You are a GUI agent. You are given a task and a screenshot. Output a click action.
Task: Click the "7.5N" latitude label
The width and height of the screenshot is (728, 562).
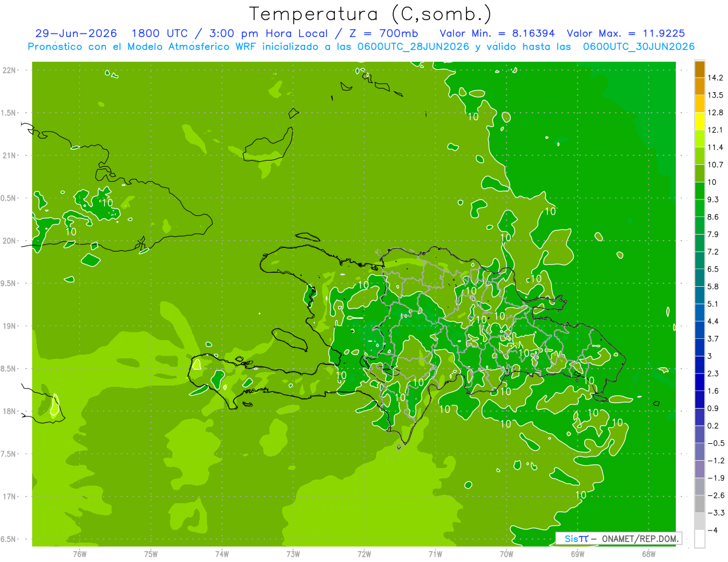(9, 453)
